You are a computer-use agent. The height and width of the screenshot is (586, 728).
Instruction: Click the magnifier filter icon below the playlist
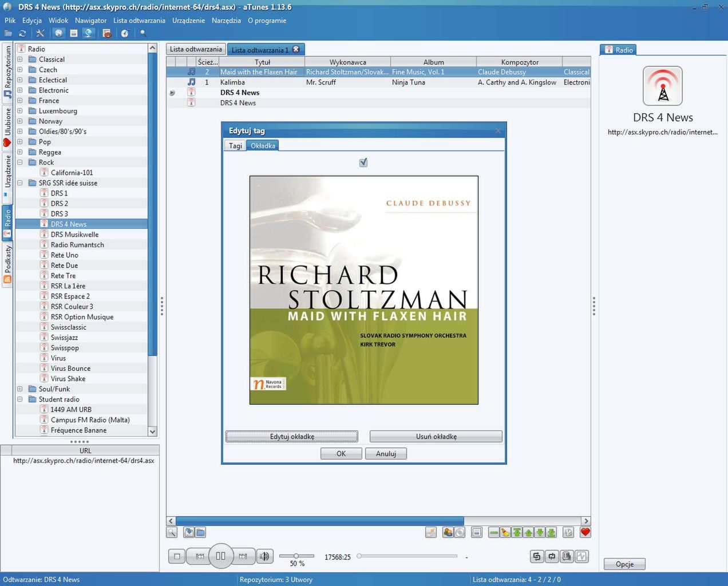click(172, 533)
